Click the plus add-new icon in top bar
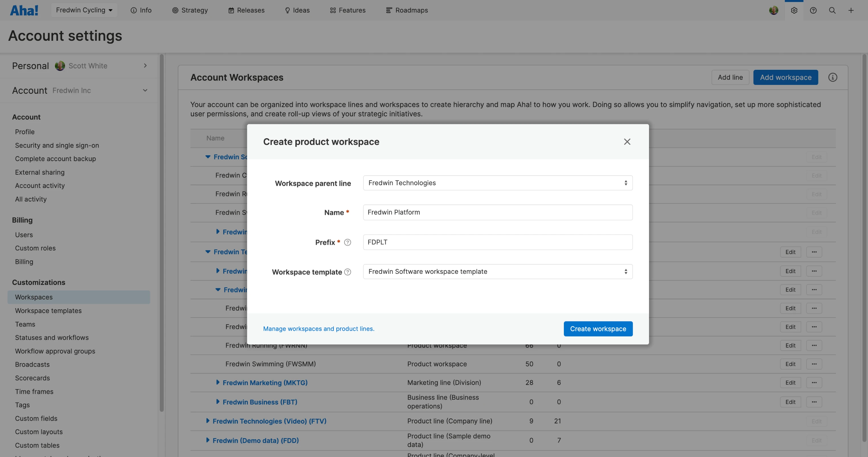The height and width of the screenshot is (457, 868). (x=851, y=10)
